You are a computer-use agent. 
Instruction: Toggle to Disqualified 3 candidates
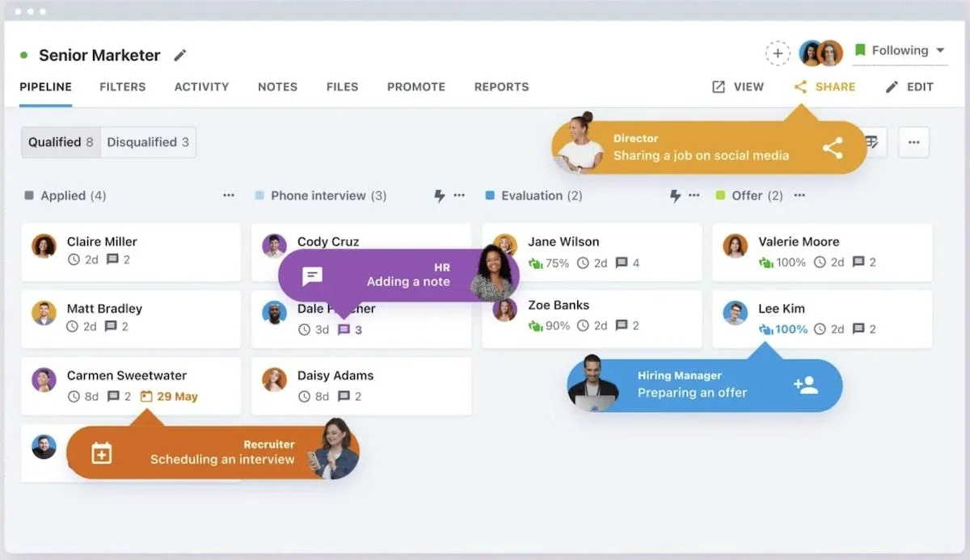point(148,142)
